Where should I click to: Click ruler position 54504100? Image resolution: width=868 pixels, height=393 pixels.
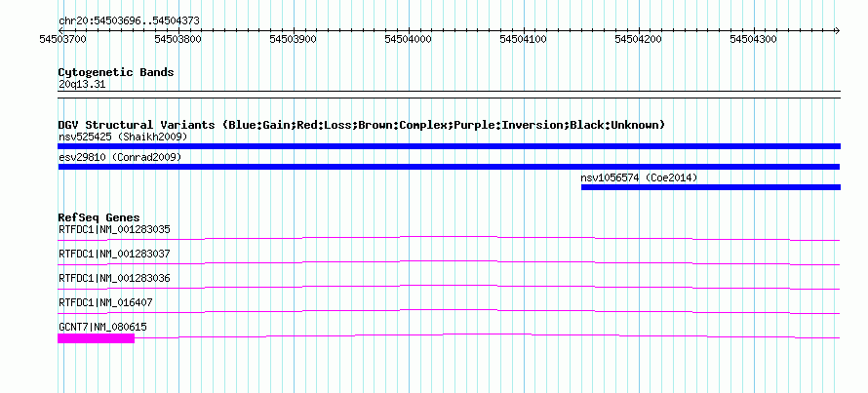pos(523,39)
